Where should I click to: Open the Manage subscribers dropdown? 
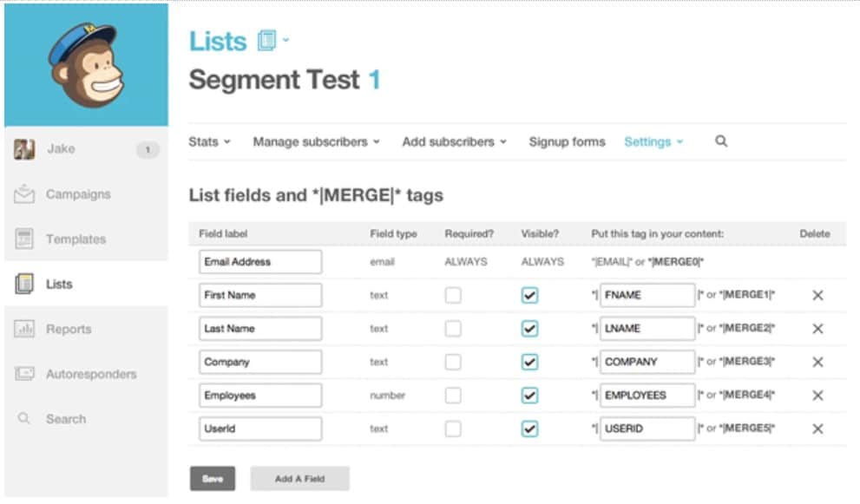point(316,141)
